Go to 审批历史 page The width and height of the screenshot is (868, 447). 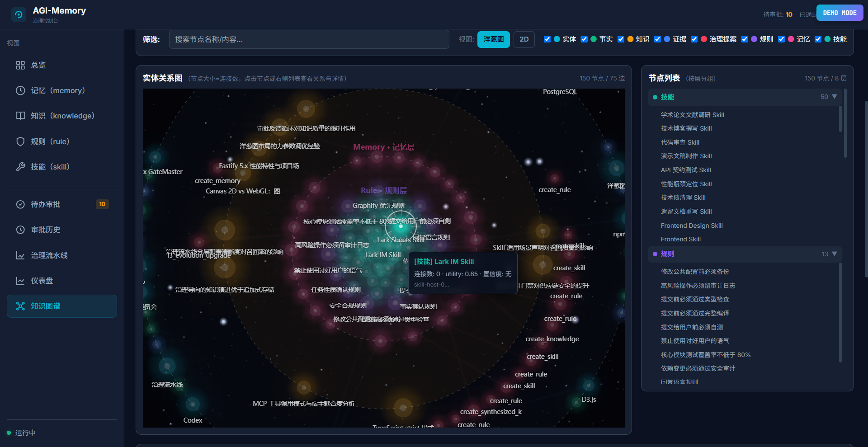(62, 230)
